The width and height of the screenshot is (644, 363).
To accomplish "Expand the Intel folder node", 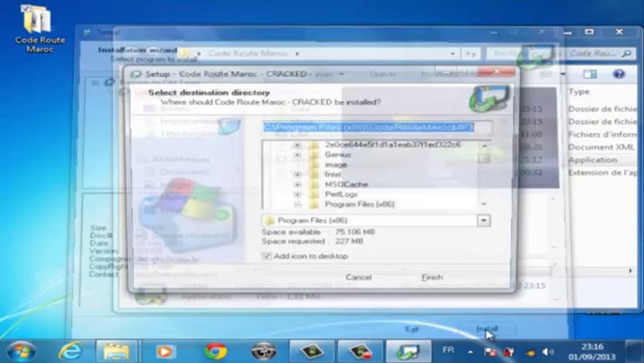I will coord(297,174).
